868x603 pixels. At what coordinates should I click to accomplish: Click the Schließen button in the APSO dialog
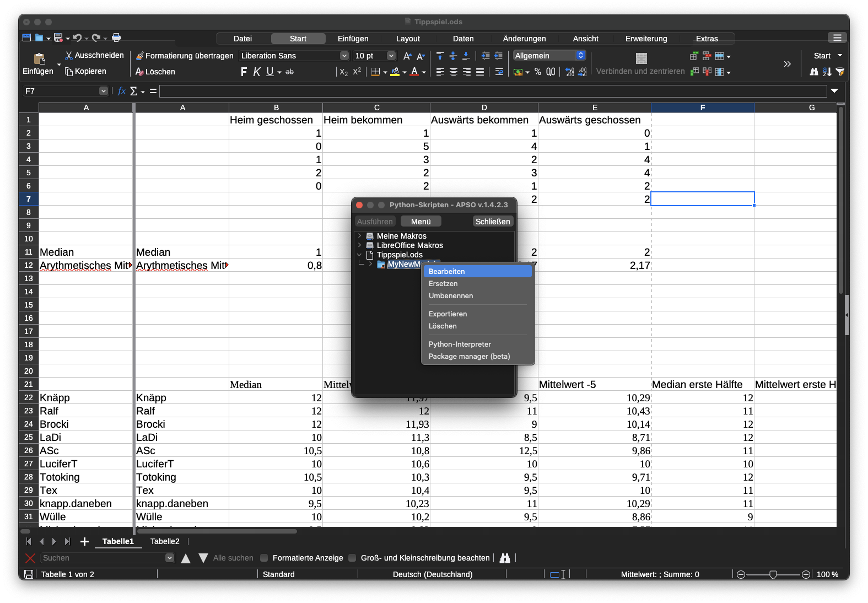(x=493, y=222)
